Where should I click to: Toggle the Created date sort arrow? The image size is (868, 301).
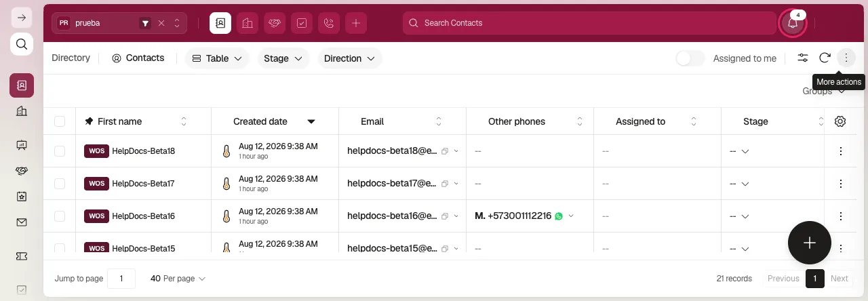coord(311,121)
